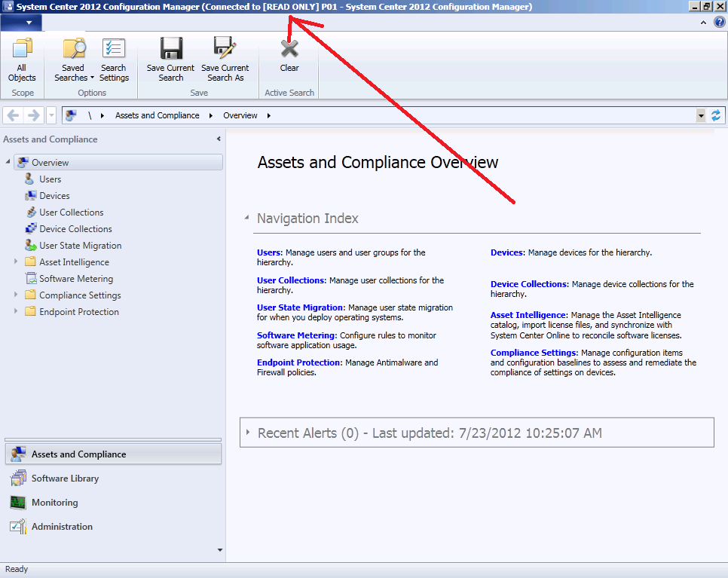Expand breadcrumb arrow after Overview

(269, 115)
